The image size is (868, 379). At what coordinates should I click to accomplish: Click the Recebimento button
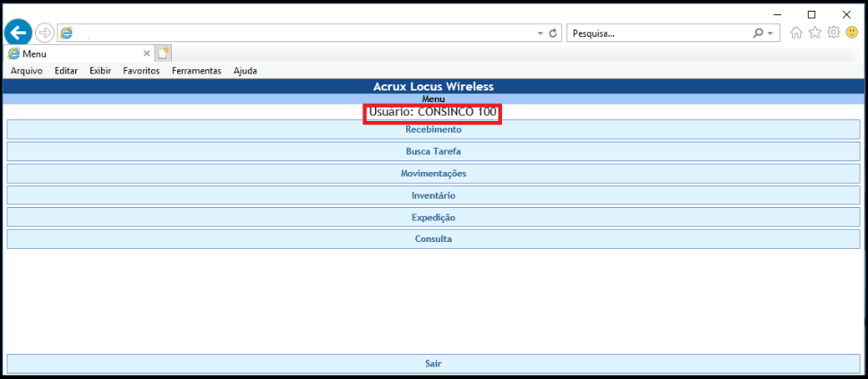coord(433,129)
